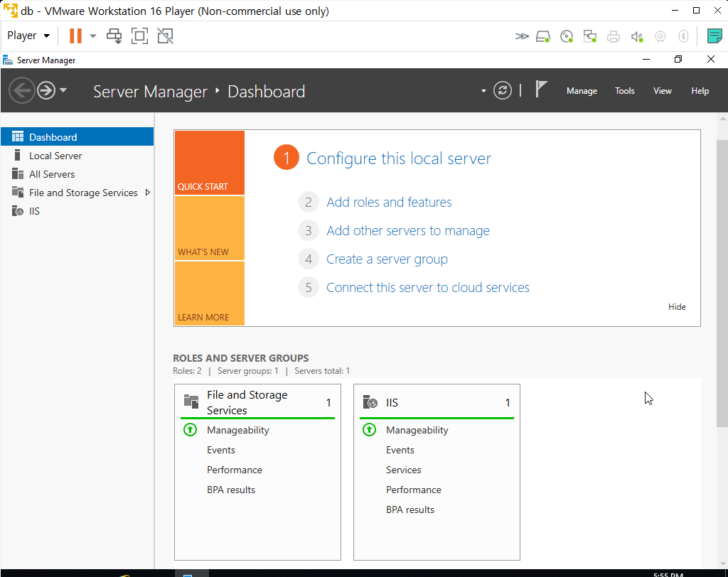
Task: Click Connect this server to cloud services
Action: pos(428,287)
